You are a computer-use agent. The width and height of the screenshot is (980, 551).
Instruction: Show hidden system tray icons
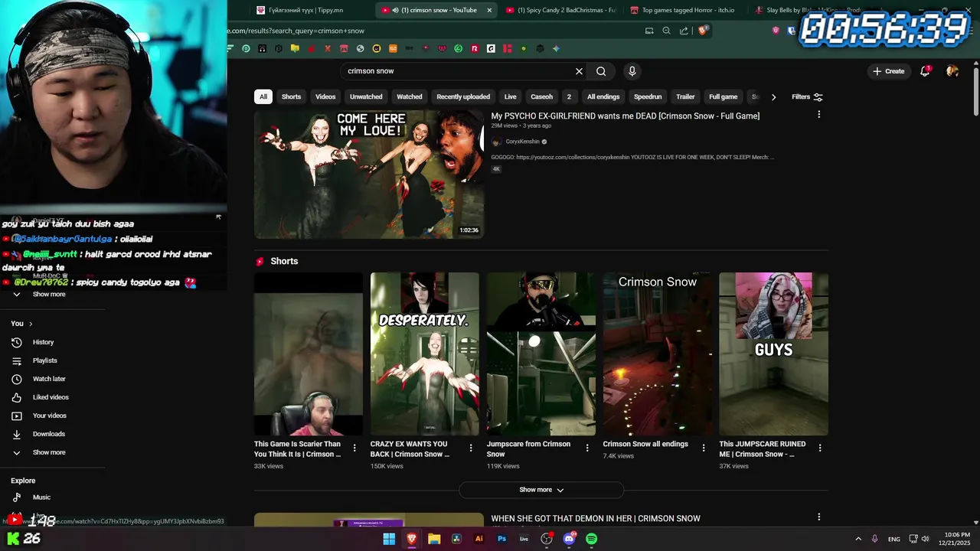[x=858, y=539]
